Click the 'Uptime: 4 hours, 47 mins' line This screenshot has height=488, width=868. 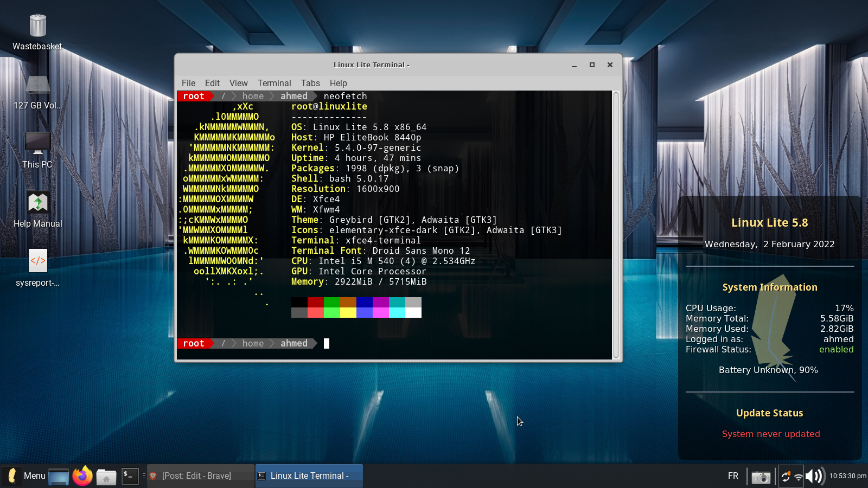coord(356,158)
